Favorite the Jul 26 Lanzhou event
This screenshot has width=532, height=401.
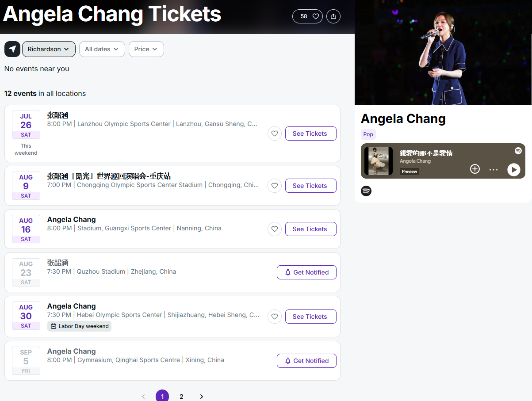pyautogui.click(x=275, y=134)
